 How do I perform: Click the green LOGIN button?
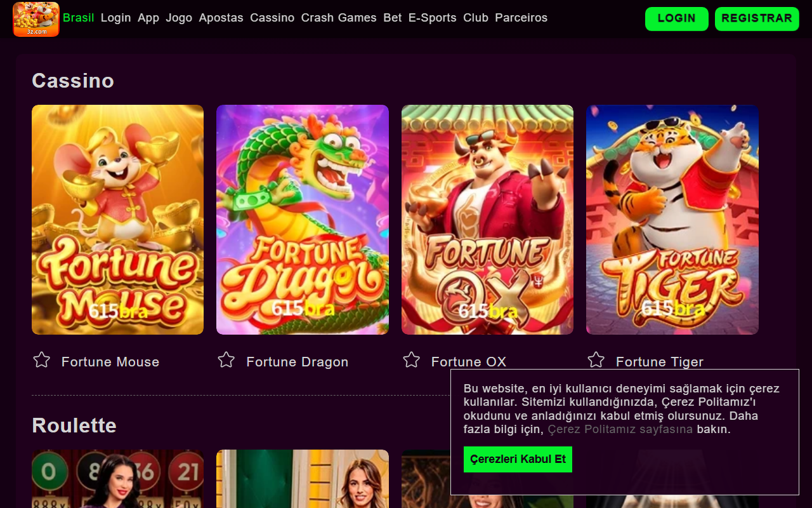pos(677,19)
